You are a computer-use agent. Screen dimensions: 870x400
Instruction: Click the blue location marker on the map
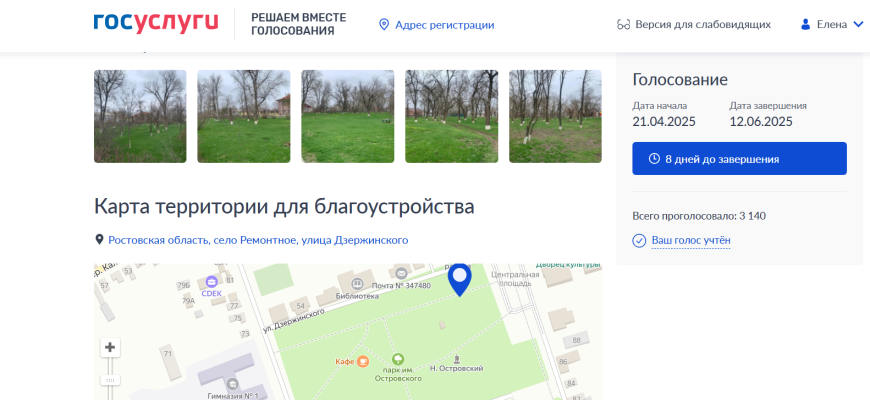pos(459,280)
